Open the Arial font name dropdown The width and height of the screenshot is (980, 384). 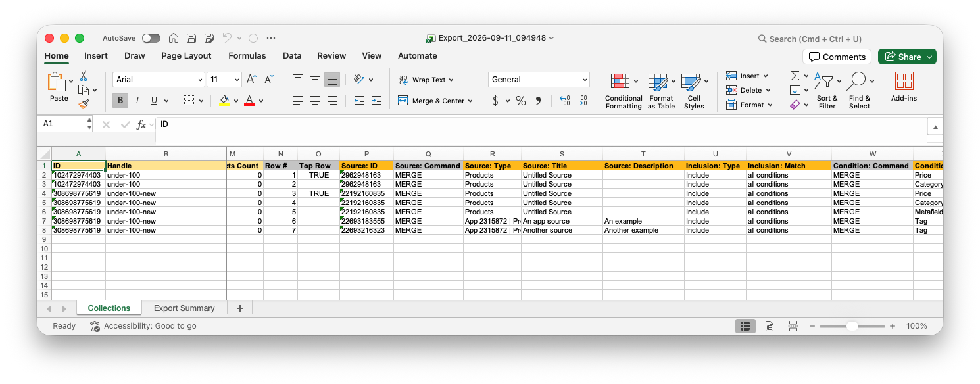159,80
